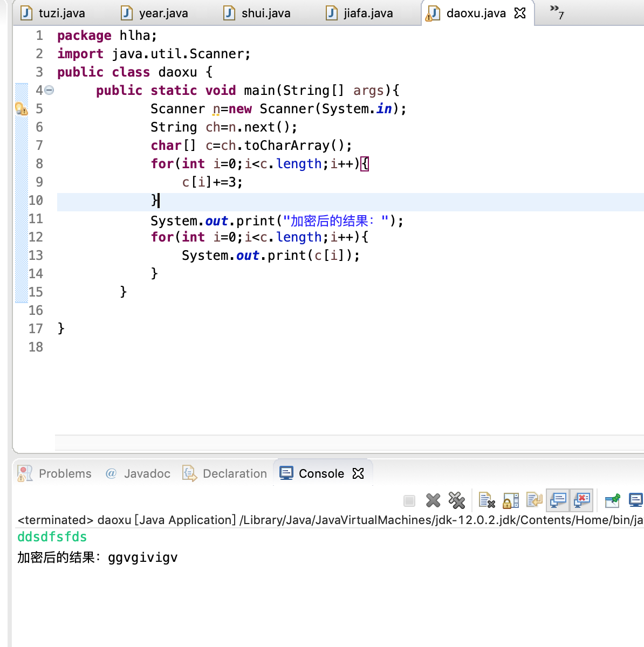Collapse the main method fold marker

49,91
